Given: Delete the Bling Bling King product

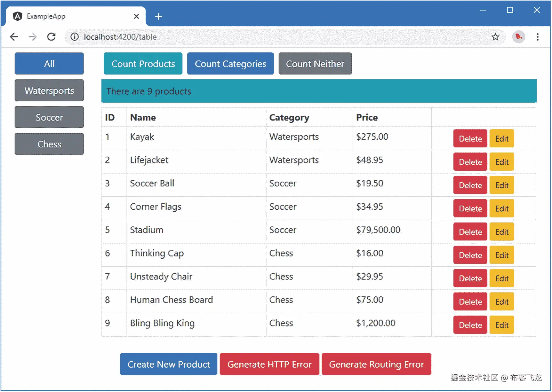Looking at the screenshot, I should pyautogui.click(x=470, y=325).
